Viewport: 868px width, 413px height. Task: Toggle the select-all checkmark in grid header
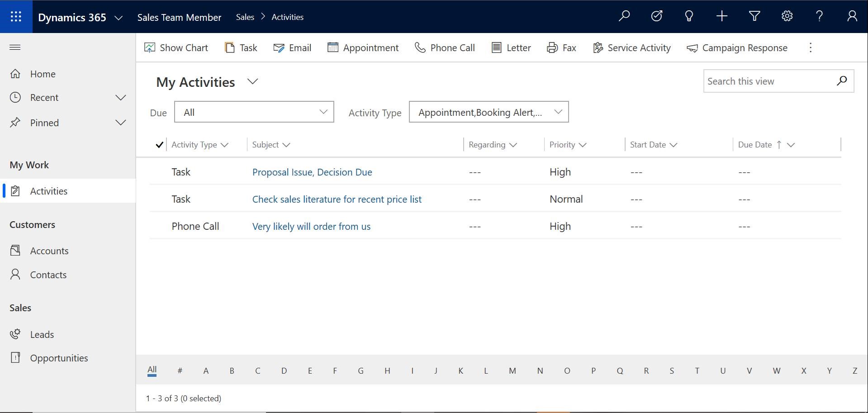tap(159, 145)
